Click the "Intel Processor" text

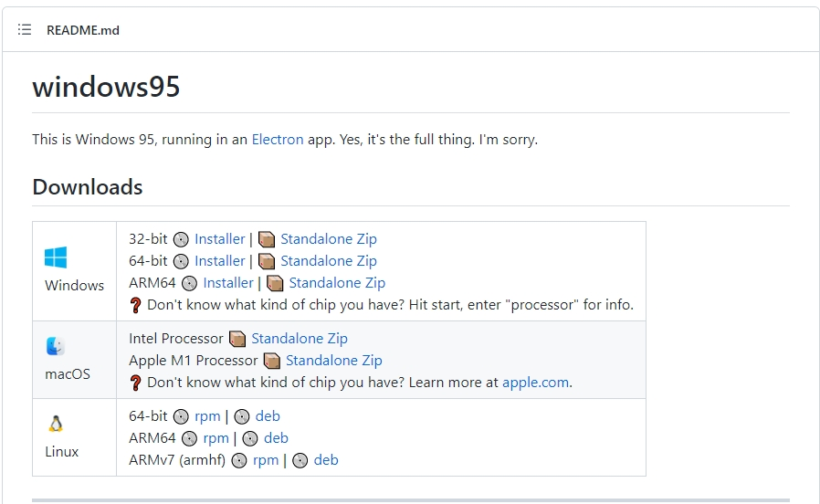[x=176, y=339]
